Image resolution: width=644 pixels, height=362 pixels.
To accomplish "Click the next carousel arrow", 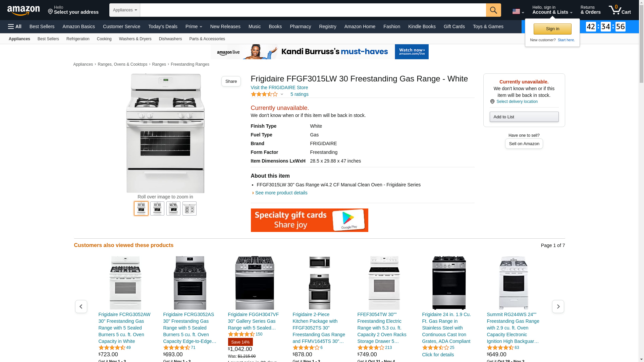I will click(558, 306).
